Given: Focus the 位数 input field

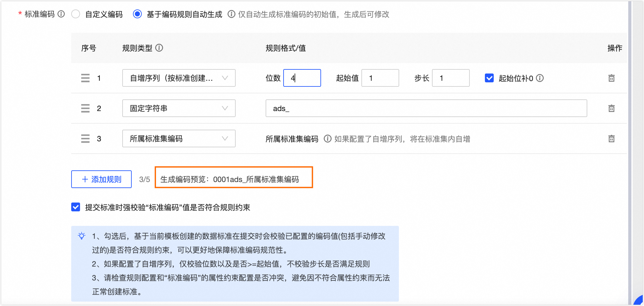Looking at the screenshot, I should 302,78.
